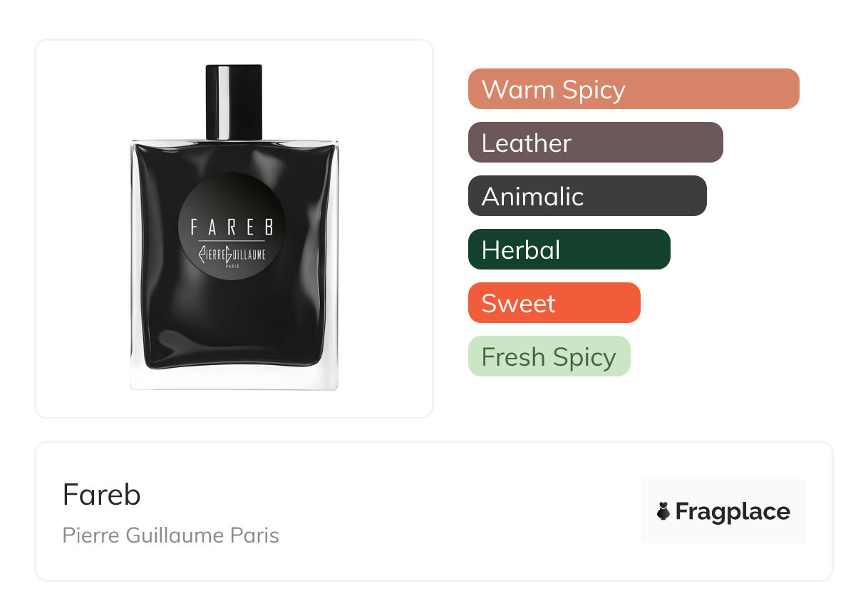Click the Fragplace brand wordmark

click(733, 511)
